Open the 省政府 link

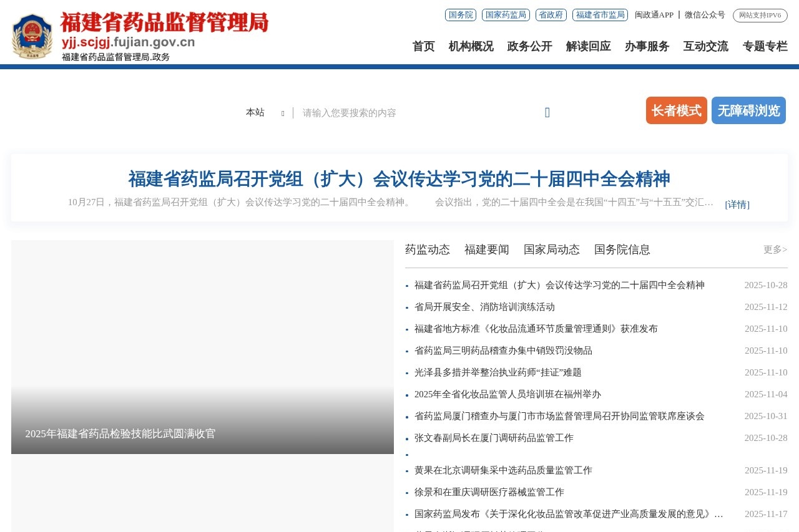coord(551,15)
